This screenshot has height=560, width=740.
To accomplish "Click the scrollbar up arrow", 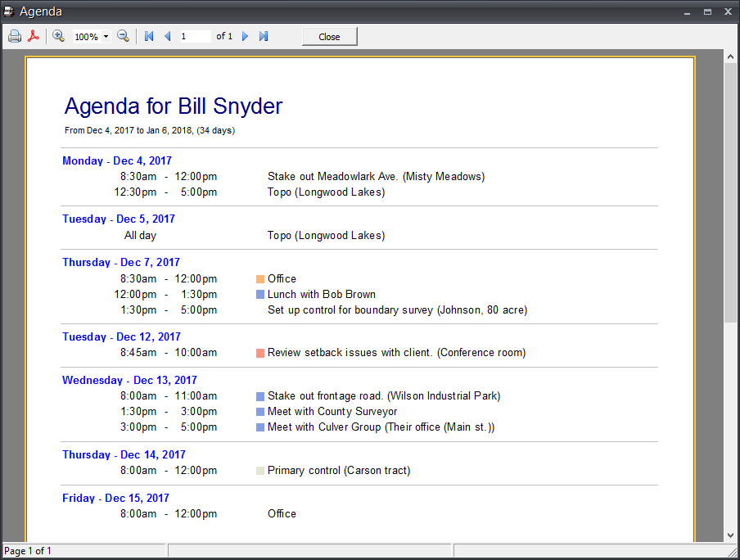I will pyautogui.click(x=729, y=56).
